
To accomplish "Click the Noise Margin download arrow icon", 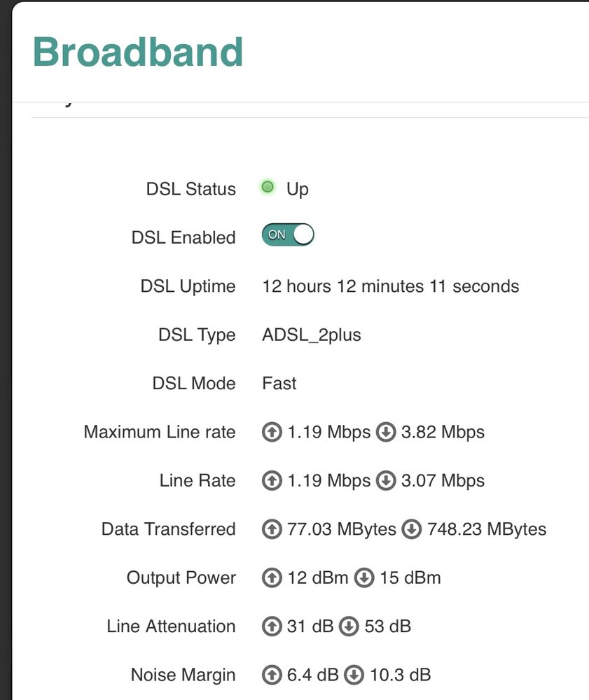I will click(x=354, y=675).
